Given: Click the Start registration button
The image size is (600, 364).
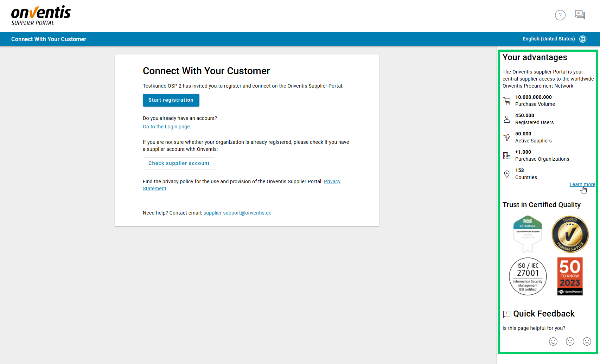Looking at the screenshot, I should pyautogui.click(x=171, y=100).
